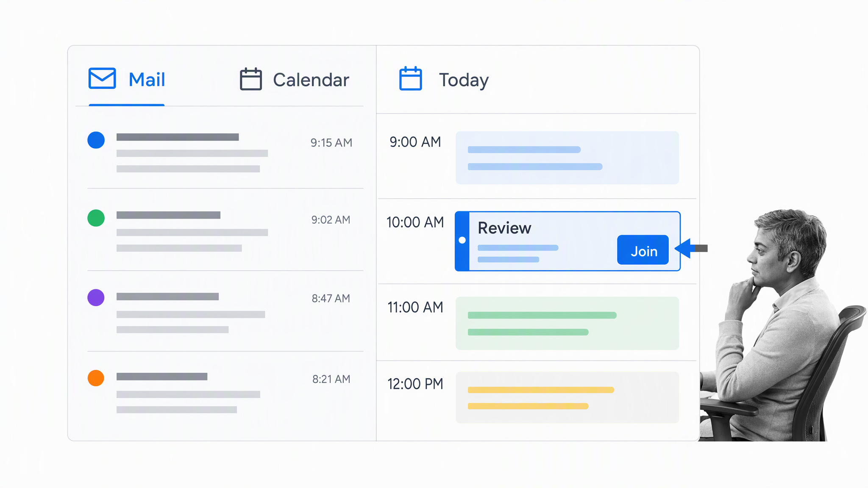
Task: Open the email received at 9:02 AM
Action: [225, 230]
